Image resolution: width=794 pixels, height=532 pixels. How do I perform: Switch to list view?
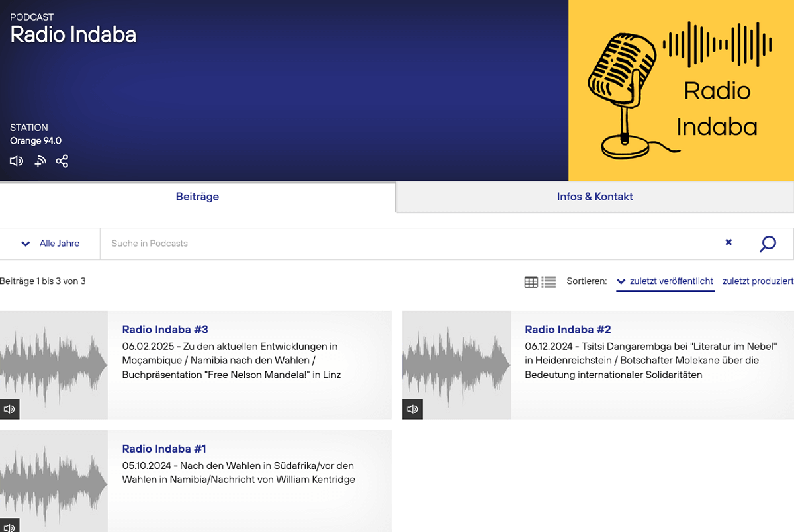pos(549,281)
